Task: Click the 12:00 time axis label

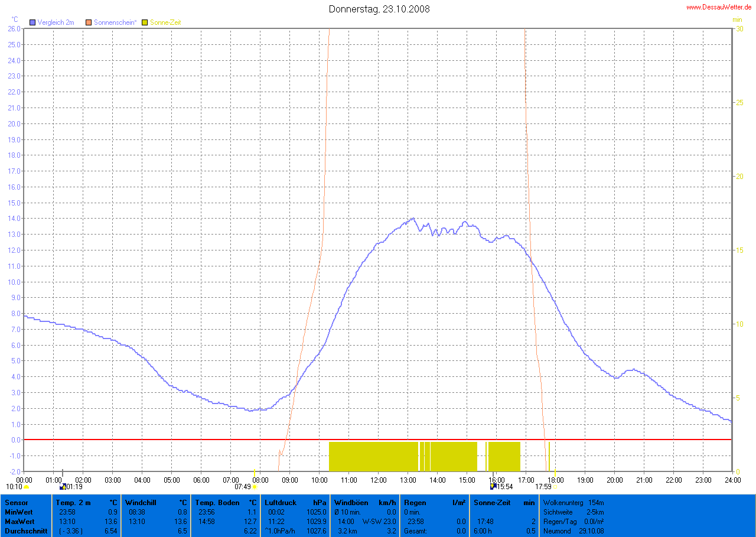Action: [378, 480]
